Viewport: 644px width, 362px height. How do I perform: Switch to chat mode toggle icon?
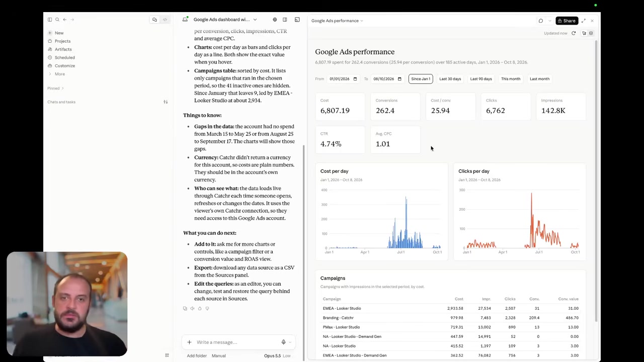coord(154,20)
